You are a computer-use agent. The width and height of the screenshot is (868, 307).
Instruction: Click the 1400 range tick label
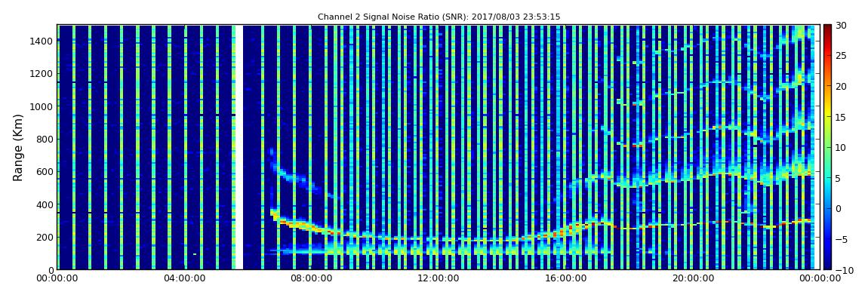pyautogui.click(x=42, y=41)
